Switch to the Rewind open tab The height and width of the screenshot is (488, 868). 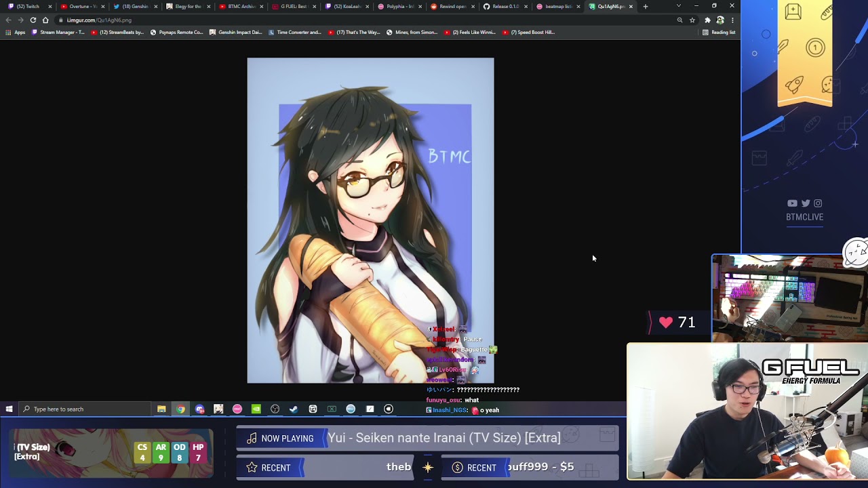coord(452,7)
